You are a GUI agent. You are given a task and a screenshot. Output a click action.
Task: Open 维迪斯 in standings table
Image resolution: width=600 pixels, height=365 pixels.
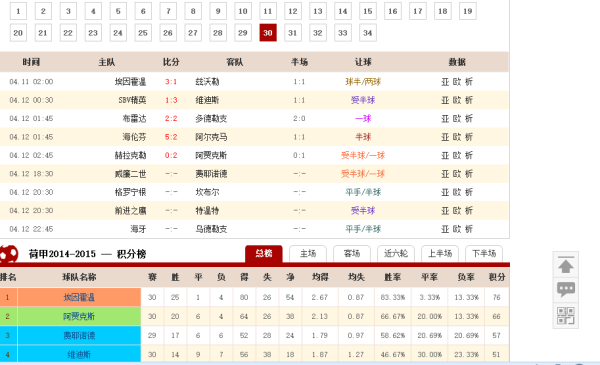(x=79, y=354)
